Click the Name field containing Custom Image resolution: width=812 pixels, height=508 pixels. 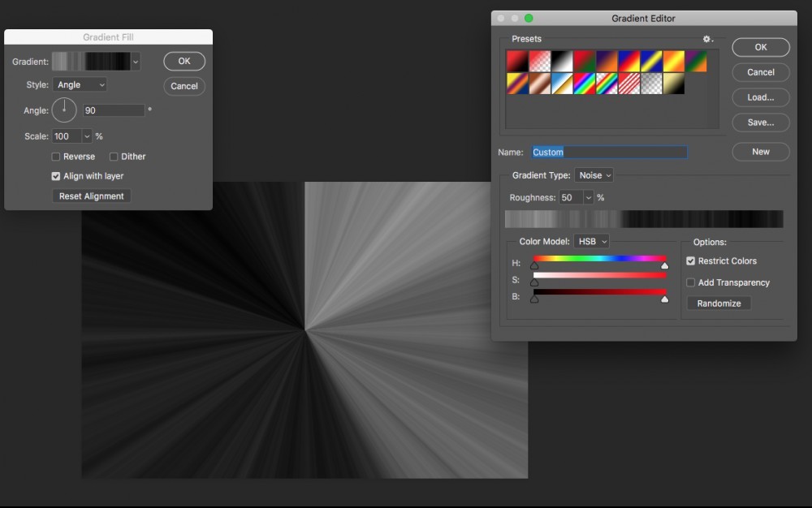[609, 152]
